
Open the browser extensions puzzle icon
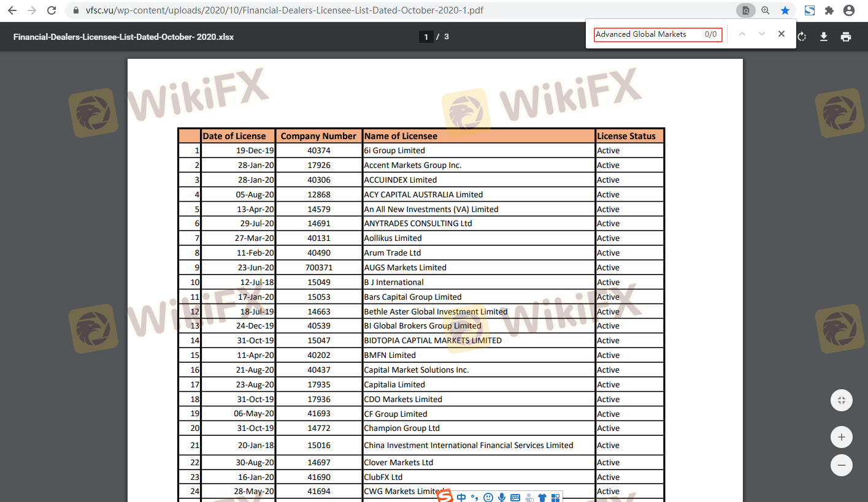pyautogui.click(x=829, y=10)
